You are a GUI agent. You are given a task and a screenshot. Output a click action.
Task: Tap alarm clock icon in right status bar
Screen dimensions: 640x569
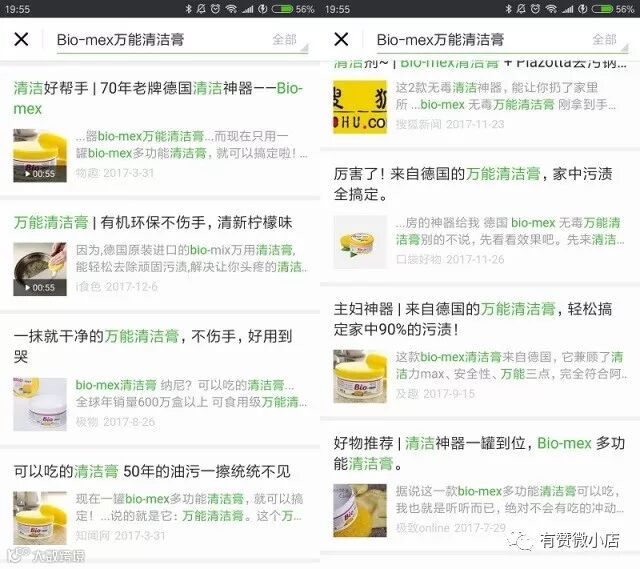tap(536, 9)
